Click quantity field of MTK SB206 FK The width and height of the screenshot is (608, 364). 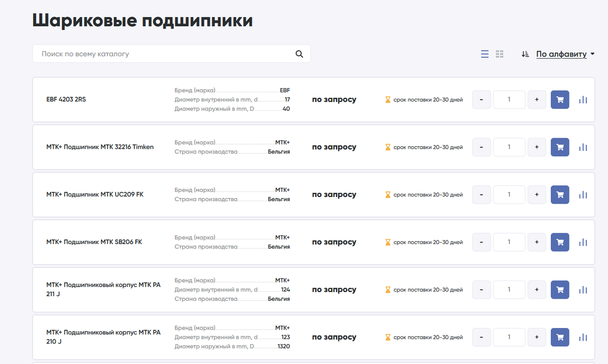[x=509, y=242]
